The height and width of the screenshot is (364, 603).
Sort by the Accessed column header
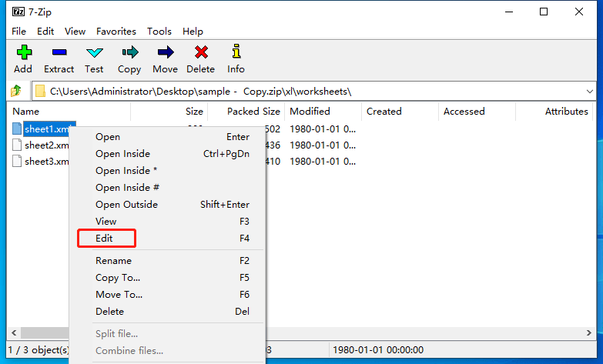pyautogui.click(x=477, y=112)
